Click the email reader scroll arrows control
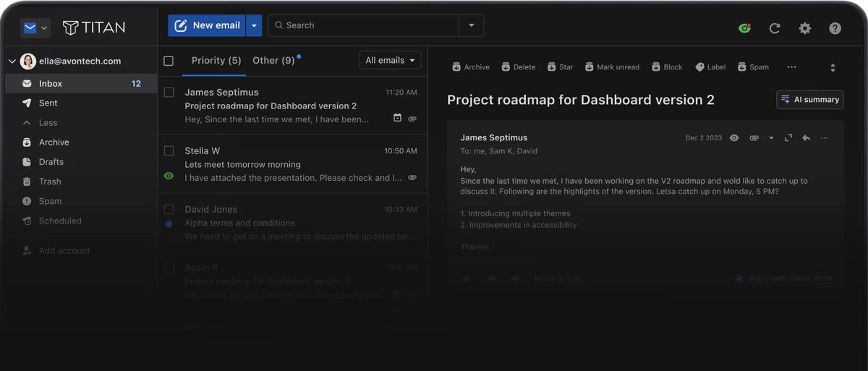 pyautogui.click(x=833, y=67)
